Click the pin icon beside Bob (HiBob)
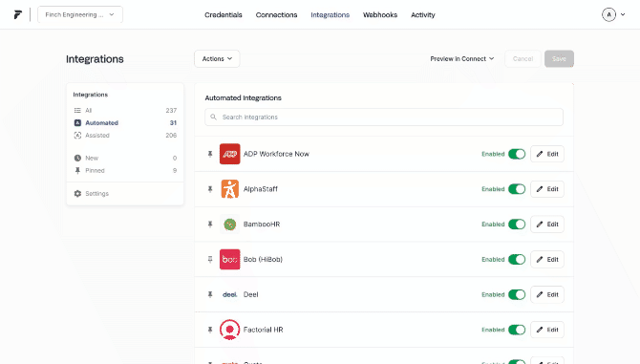This screenshot has height=364, width=640. pos(210,259)
